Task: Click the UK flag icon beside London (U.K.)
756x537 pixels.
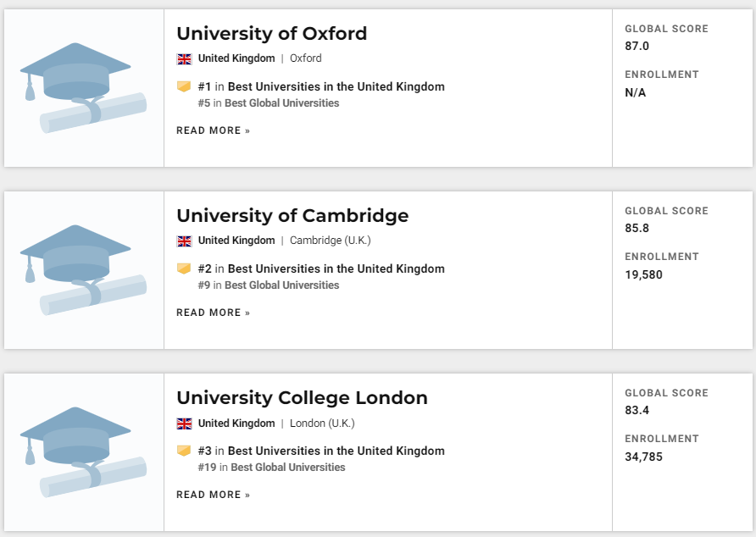Action: coord(184,424)
